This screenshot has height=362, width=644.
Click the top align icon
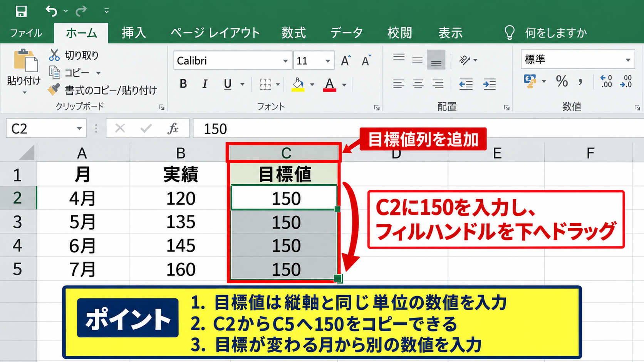tap(399, 58)
